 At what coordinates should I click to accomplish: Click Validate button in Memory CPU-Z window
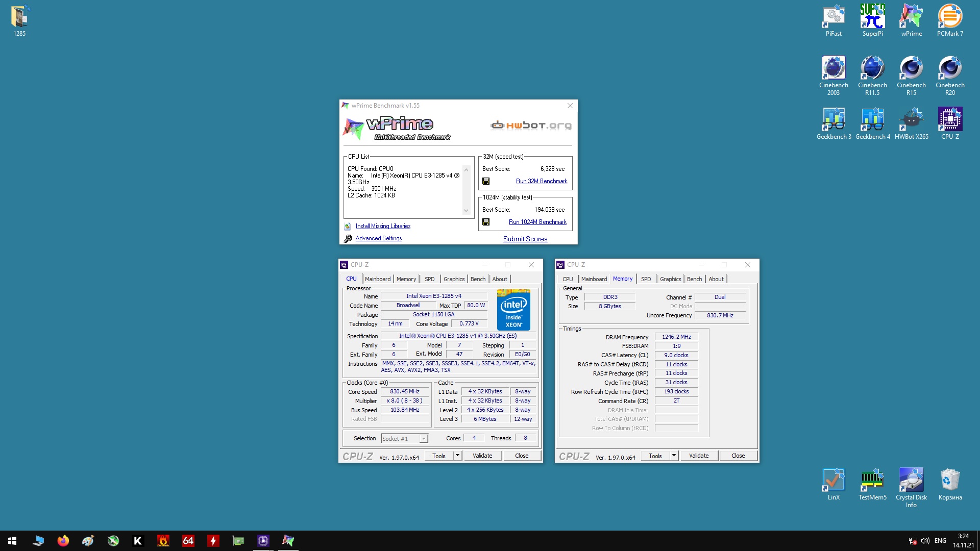pos(699,456)
